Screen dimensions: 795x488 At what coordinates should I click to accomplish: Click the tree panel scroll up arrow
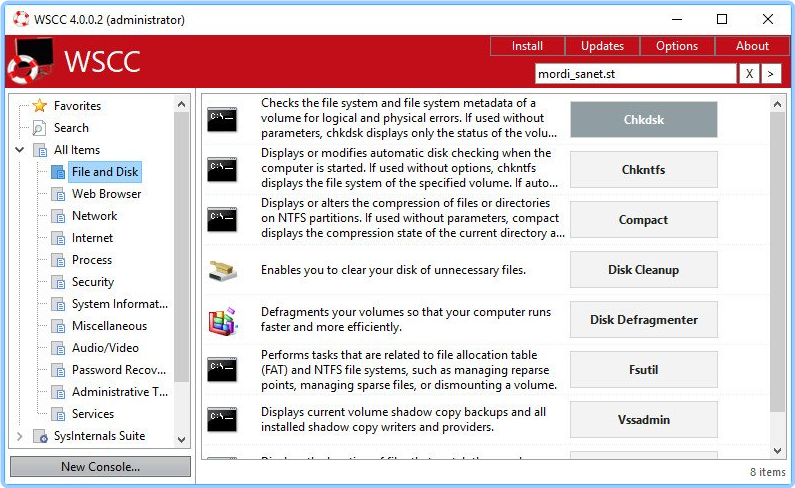(x=182, y=104)
